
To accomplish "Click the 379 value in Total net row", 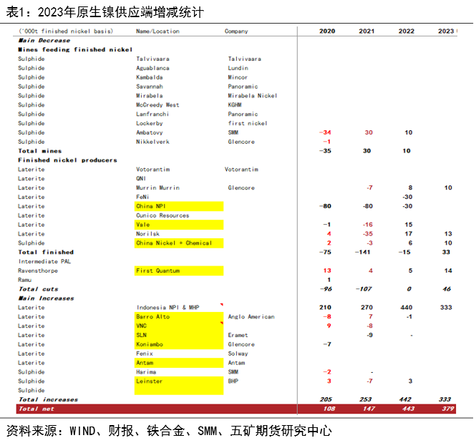I will (447, 409).
